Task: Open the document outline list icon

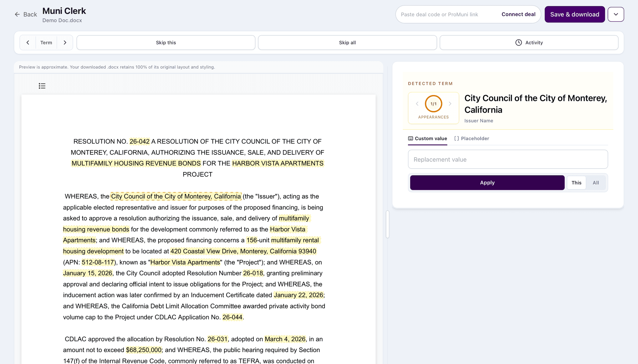Action: coord(42,86)
